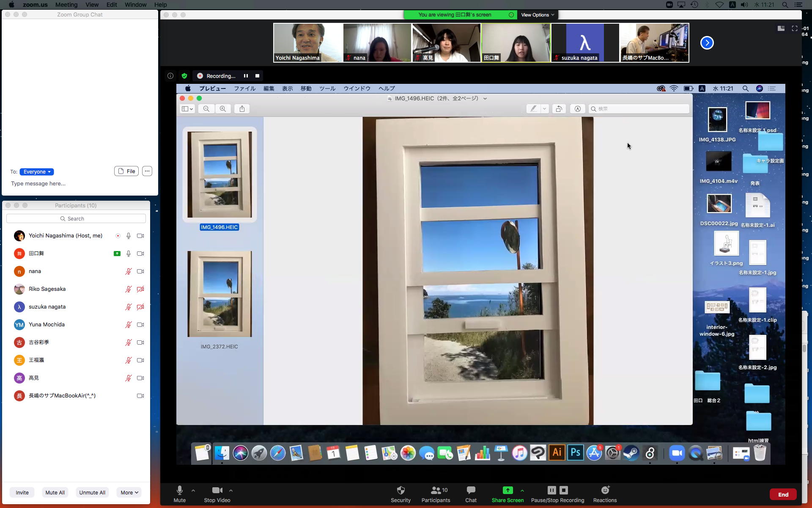
Task: Open the Chat bubble icon
Action: 471,490
